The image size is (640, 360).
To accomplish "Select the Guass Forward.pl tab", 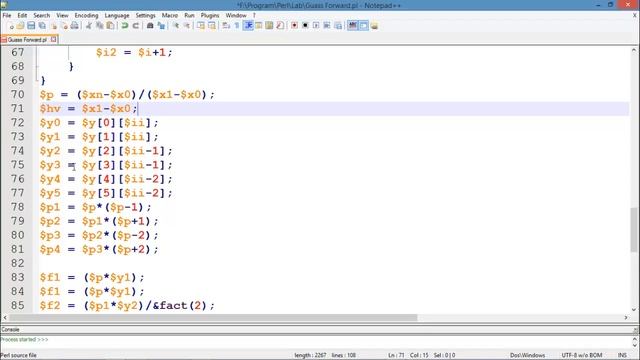I will [x=27, y=40].
